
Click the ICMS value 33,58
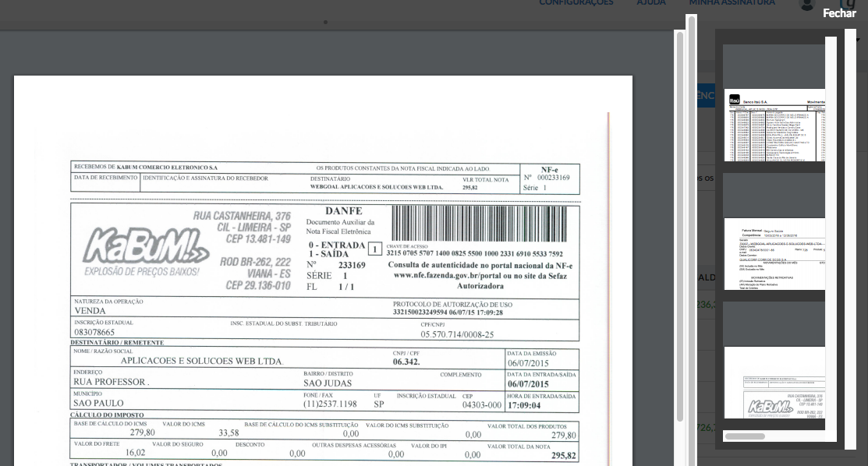click(229, 432)
